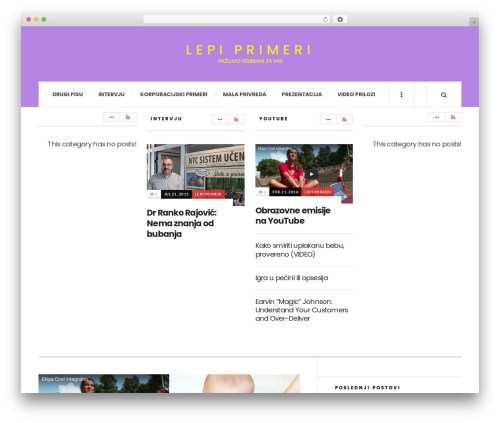500x423 pixels.
Task: Open a new browser tab with plus button
Action: [474, 22]
